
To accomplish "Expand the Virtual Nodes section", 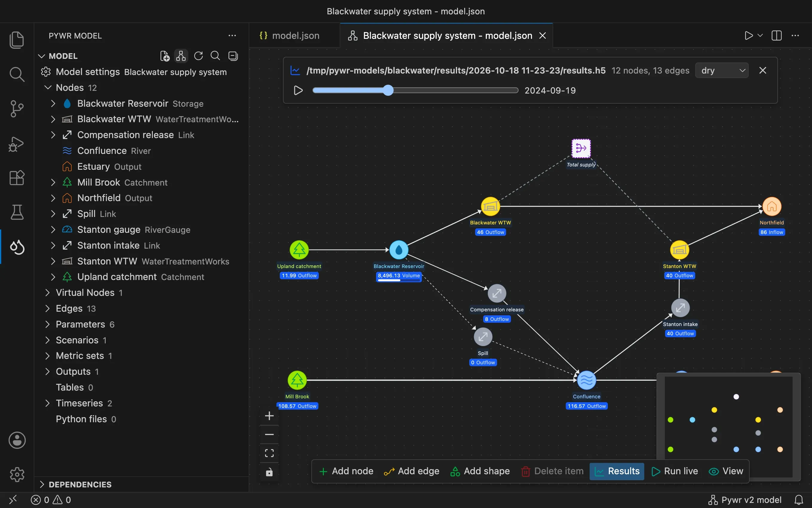I will point(48,293).
